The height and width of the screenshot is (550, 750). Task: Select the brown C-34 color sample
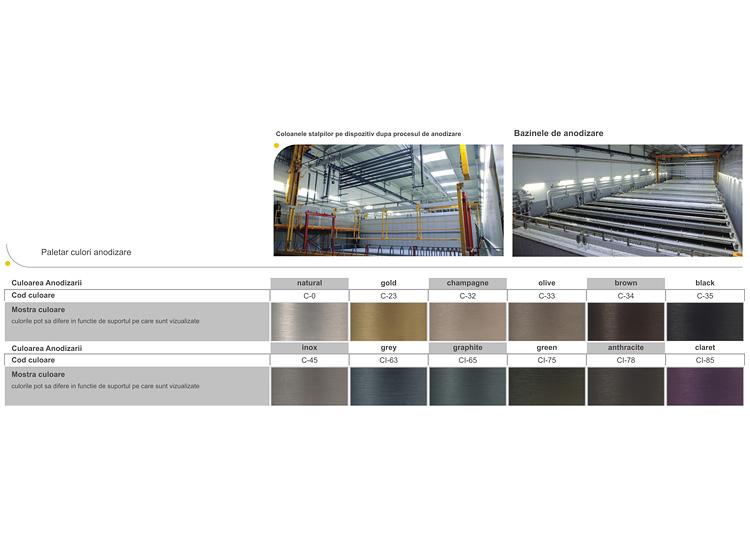click(x=625, y=322)
